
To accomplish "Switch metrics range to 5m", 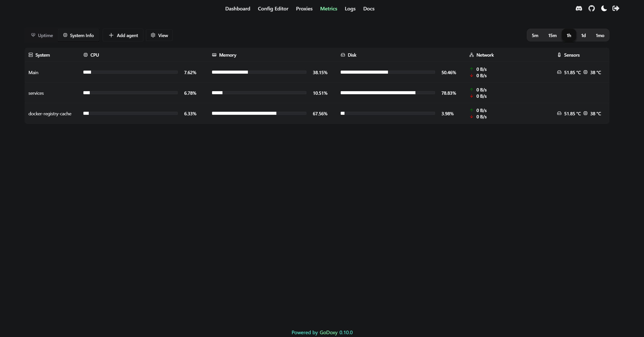I will click(x=535, y=35).
